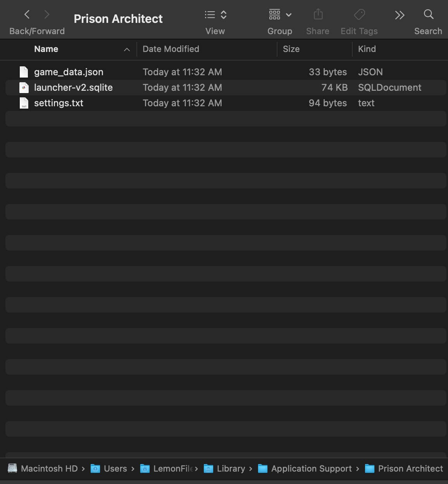Screen dimensions: 448x484
Task: Go back with the Back arrow
Action: 27,15
